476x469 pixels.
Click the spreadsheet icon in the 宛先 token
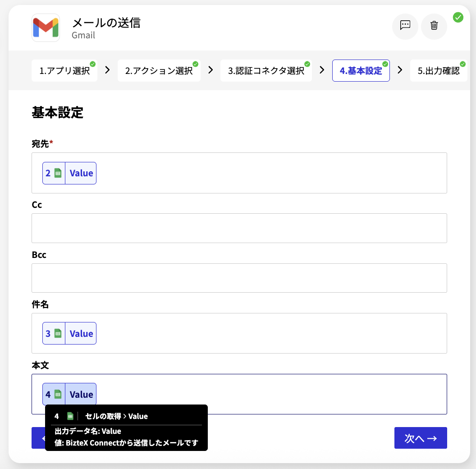click(58, 173)
